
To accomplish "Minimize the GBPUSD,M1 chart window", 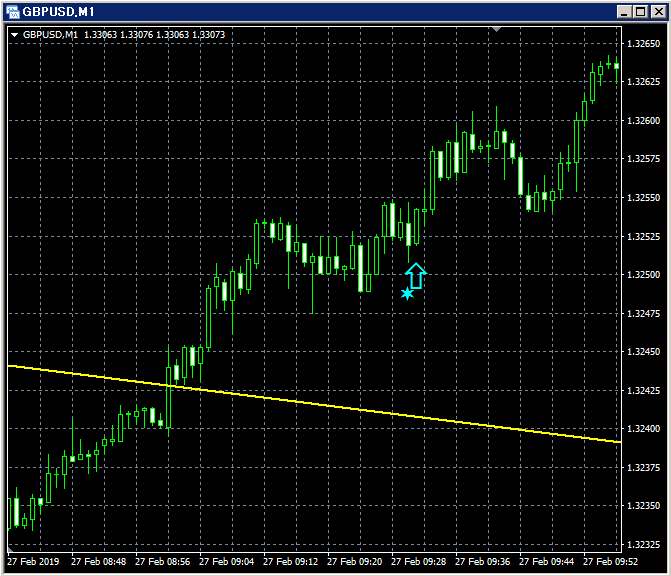I will [624, 12].
